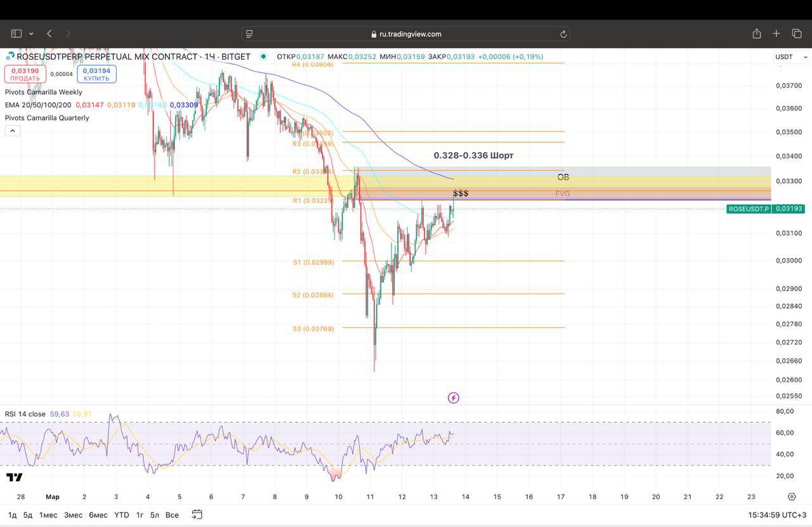
Task: Select the OB zone label
Action: [x=563, y=177]
